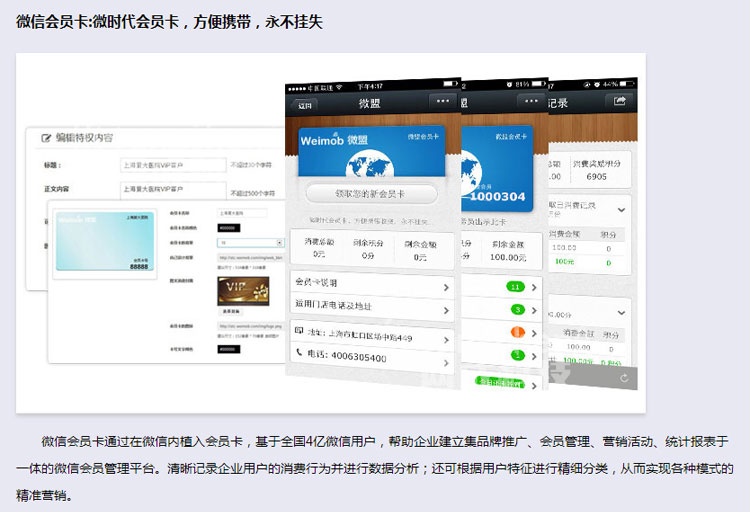
Task: Click the VIP gold image thumbnail
Action: click(243, 291)
